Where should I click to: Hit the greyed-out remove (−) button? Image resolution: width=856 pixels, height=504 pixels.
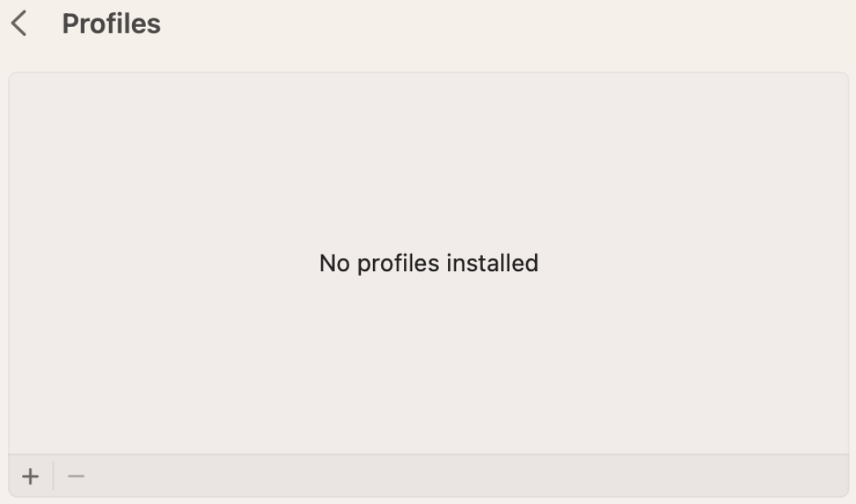76,476
